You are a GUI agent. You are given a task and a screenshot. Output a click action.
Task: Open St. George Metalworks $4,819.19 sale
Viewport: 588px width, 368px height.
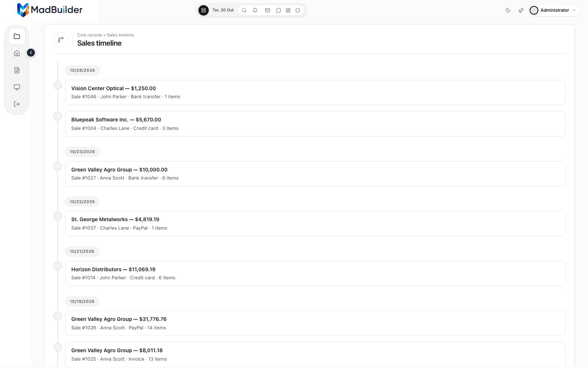(315, 223)
